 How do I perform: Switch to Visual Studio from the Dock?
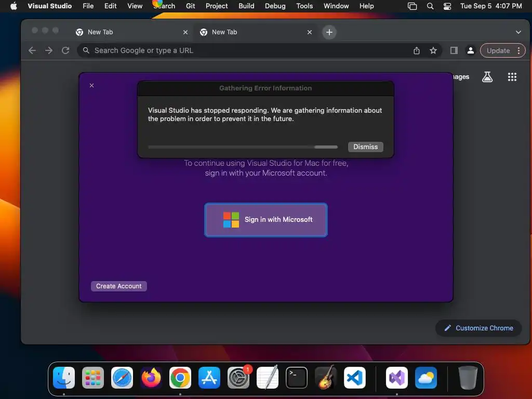coord(397,378)
